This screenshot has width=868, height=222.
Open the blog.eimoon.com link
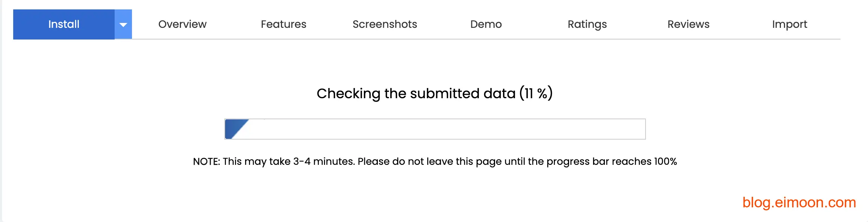click(x=799, y=202)
